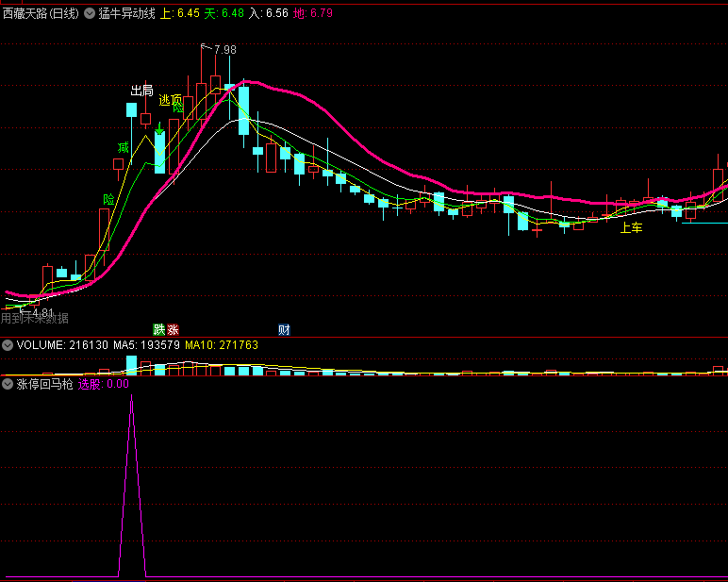Click the yellow 逃顶 signal label
728x582 pixels.
tap(171, 100)
